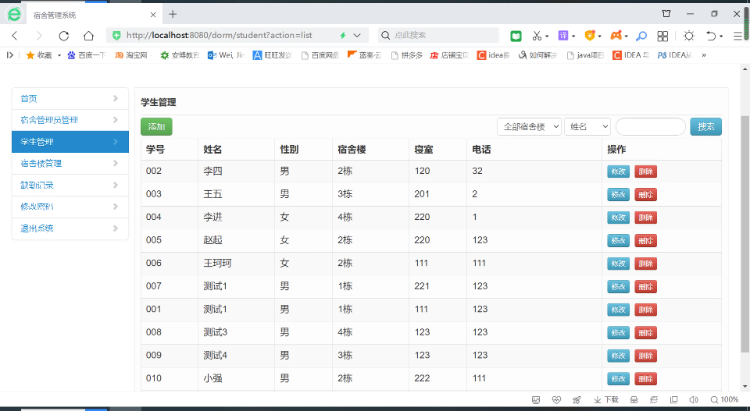Image resolution: width=751 pixels, height=411 pixels.
Task: Click the blue 搜索 button
Action: 705,126
